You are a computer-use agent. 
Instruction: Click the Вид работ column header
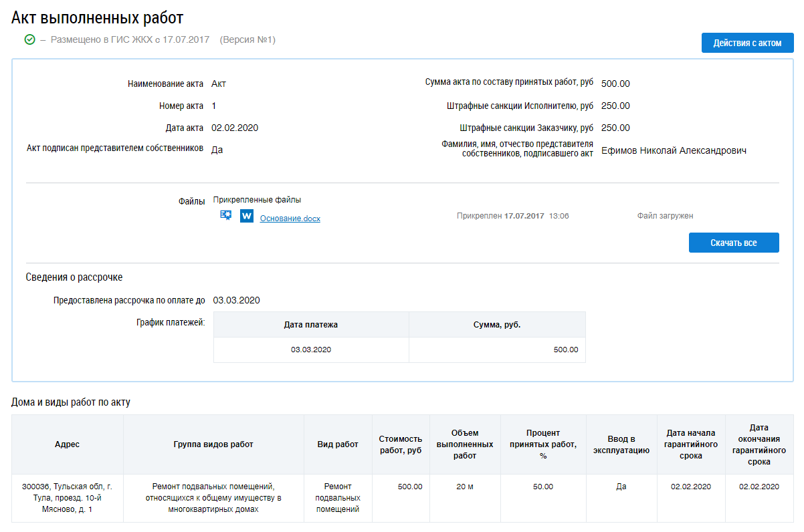click(x=338, y=444)
